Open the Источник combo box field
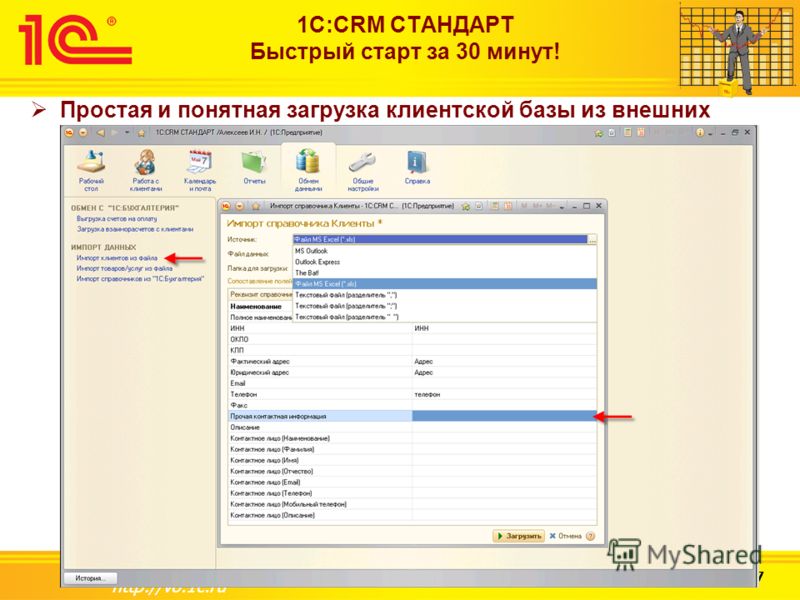This screenshot has height=600, width=800. coord(440,239)
